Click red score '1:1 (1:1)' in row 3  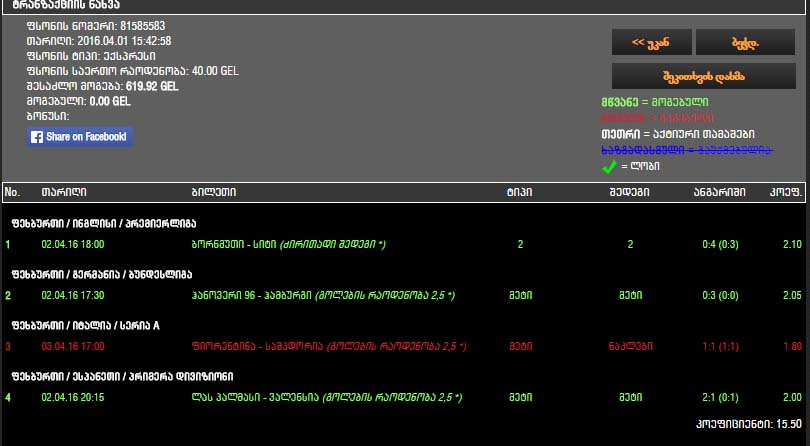(x=720, y=346)
